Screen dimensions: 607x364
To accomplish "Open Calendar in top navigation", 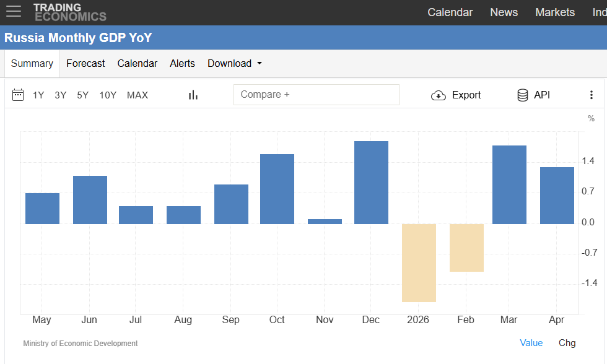I will pyautogui.click(x=450, y=12).
